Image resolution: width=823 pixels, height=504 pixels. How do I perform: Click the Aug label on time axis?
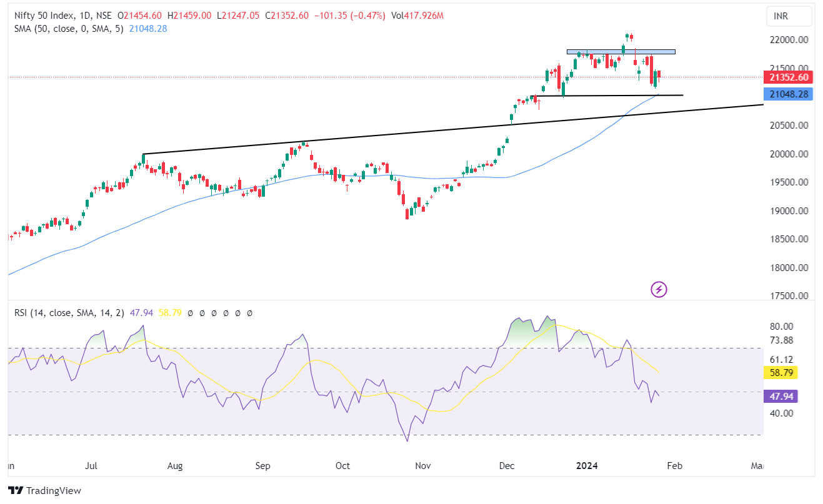pyautogui.click(x=175, y=466)
